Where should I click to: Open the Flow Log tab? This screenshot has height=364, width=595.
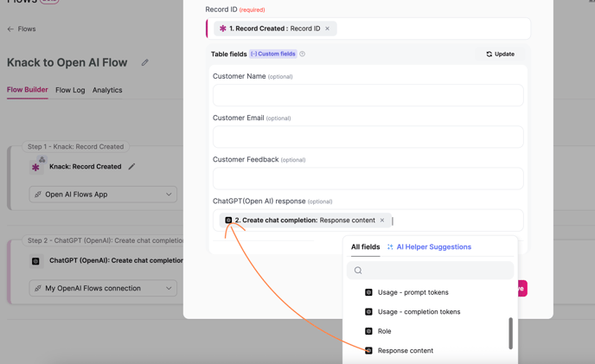click(70, 90)
